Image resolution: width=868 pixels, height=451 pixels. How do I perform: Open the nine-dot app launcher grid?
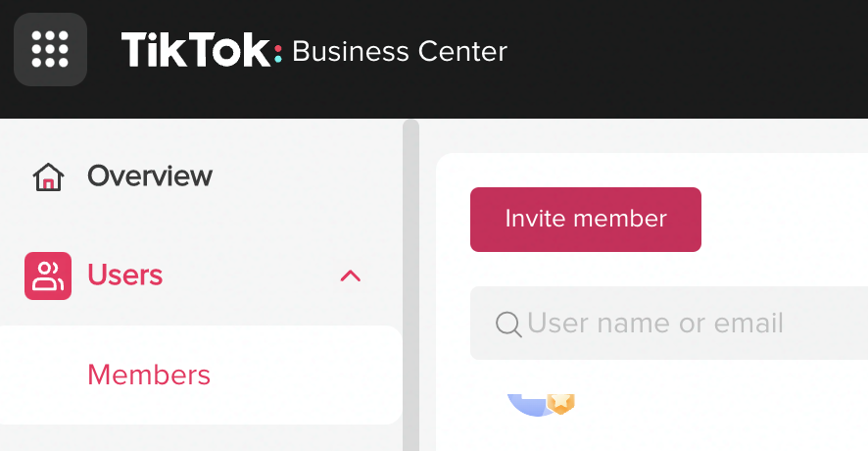50,49
